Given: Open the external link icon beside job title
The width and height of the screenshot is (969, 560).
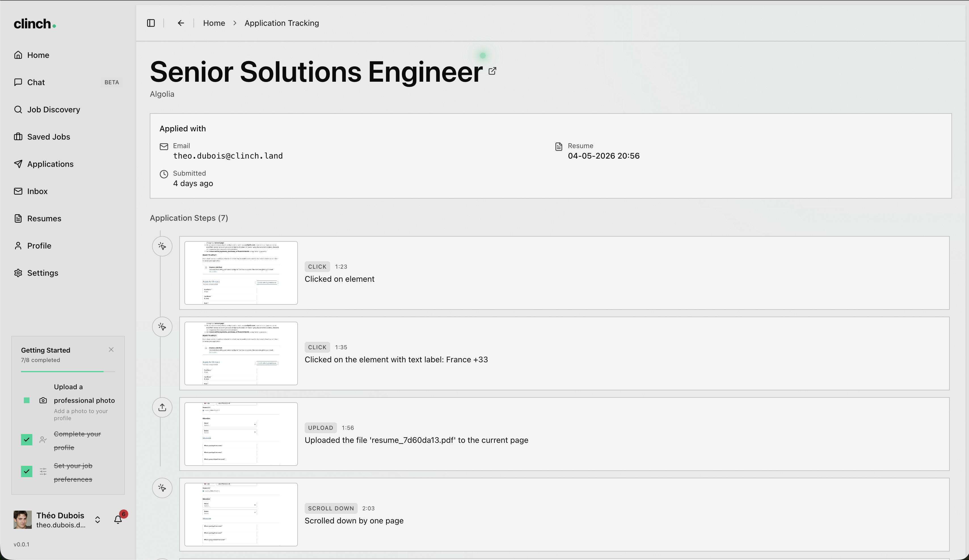Looking at the screenshot, I should [x=492, y=71].
